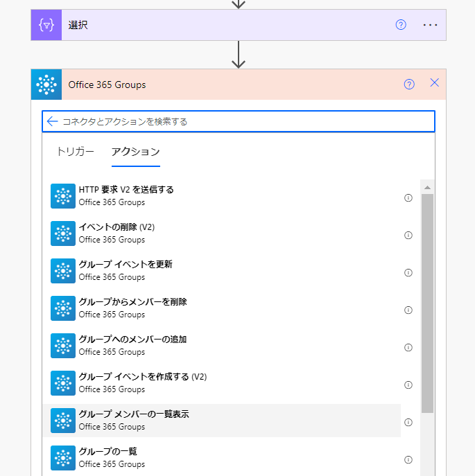Go back using the search box arrow
This screenshot has width=475, height=476.
point(52,121)
